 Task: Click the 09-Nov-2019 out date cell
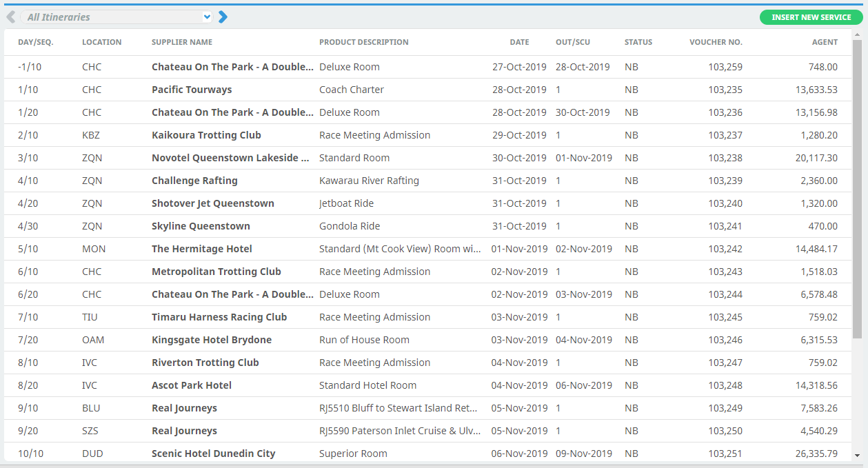tap(584, 454)
